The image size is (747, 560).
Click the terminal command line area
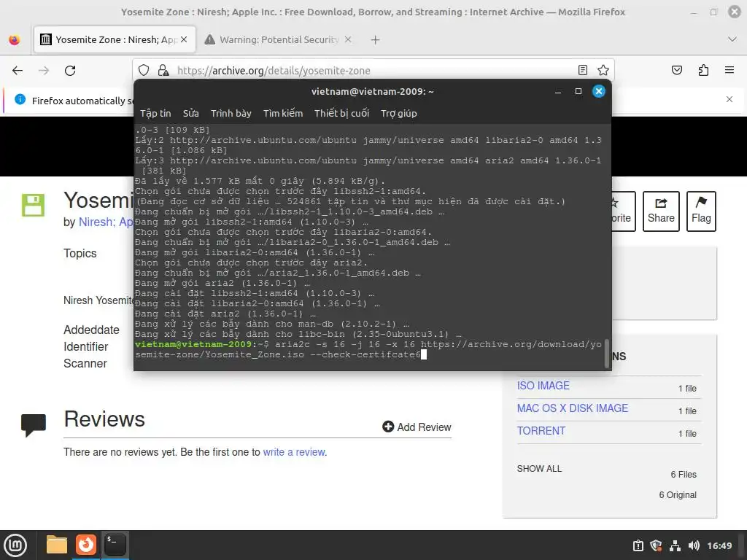tap(368, 349)
